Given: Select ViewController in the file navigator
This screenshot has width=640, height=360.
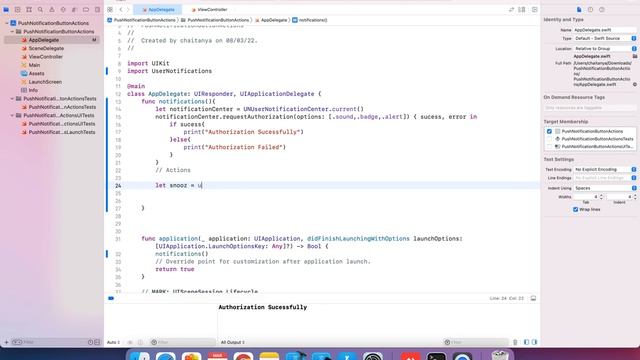Looking at the screenshot, I should (46, 57).
